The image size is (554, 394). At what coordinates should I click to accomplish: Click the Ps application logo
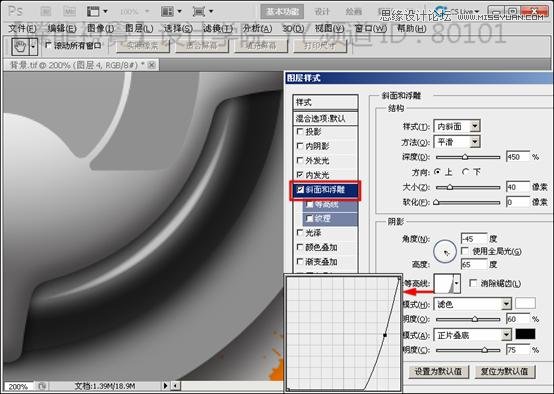(x=16, y=11)
